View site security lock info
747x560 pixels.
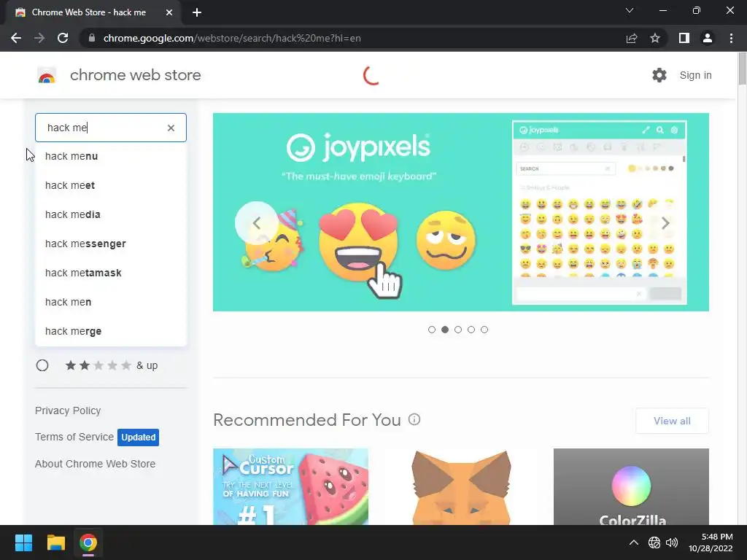pyautogui.click(x=92, y=38)
